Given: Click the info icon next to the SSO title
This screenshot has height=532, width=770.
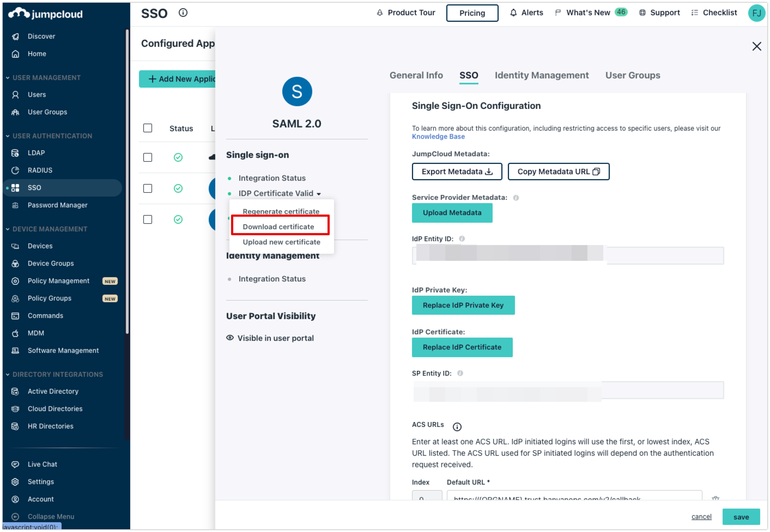Looking at the screenshot, I should coord(183,13).
